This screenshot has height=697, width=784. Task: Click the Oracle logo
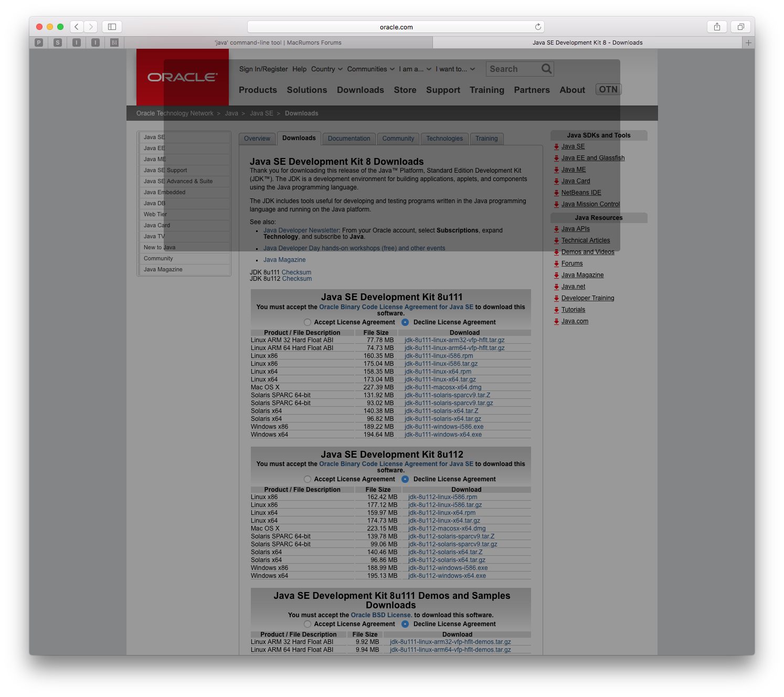pos(183,77)
